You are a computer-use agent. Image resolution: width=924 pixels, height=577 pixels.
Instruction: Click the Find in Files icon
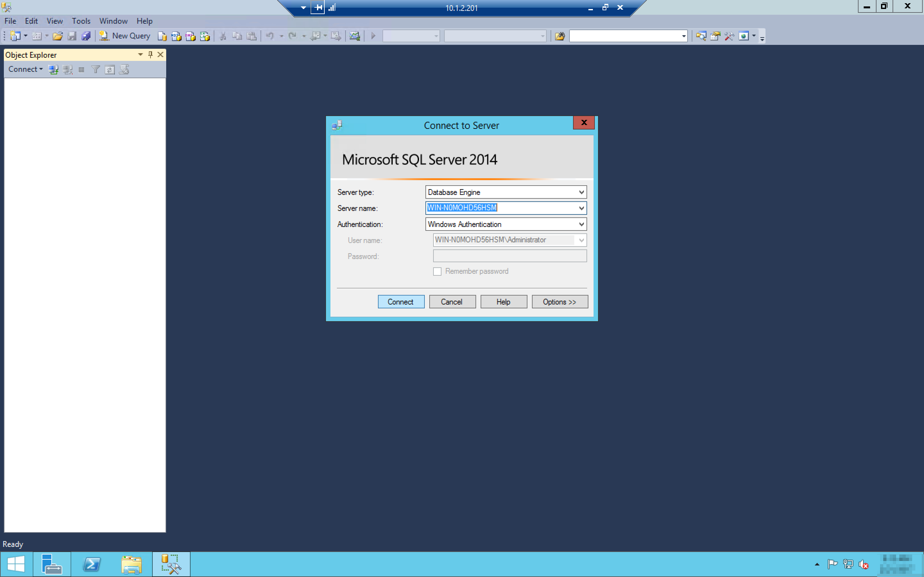(x=560, y=36)
